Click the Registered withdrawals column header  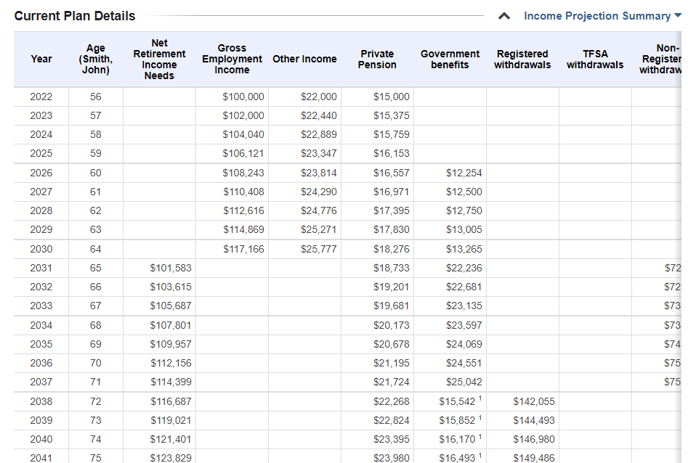click(522, 59)
